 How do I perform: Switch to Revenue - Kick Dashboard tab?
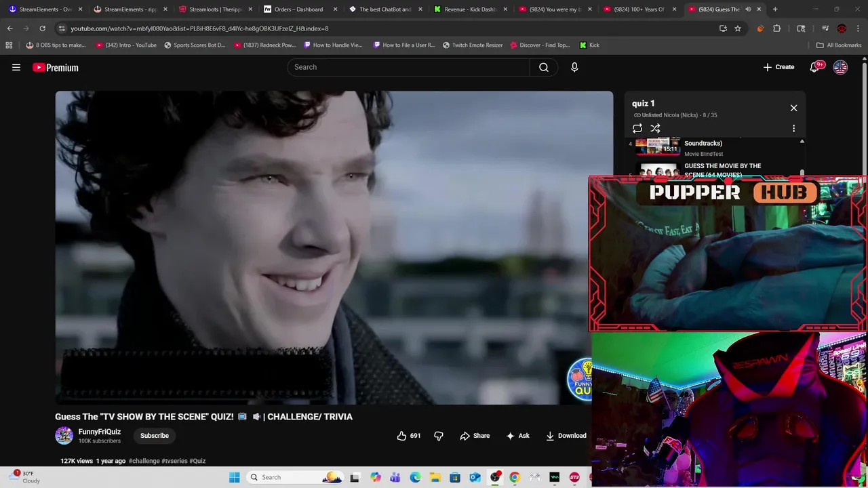pos(469,9)
